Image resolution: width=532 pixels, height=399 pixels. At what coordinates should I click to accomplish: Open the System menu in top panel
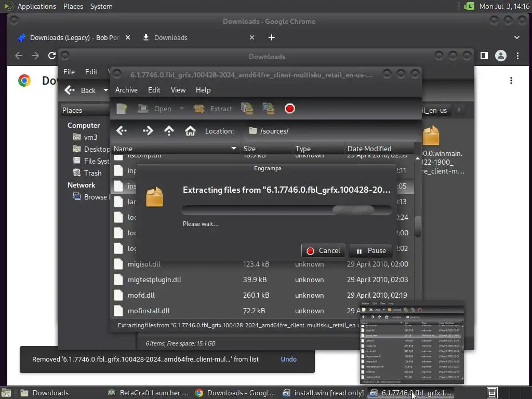[x=101, y=6]
